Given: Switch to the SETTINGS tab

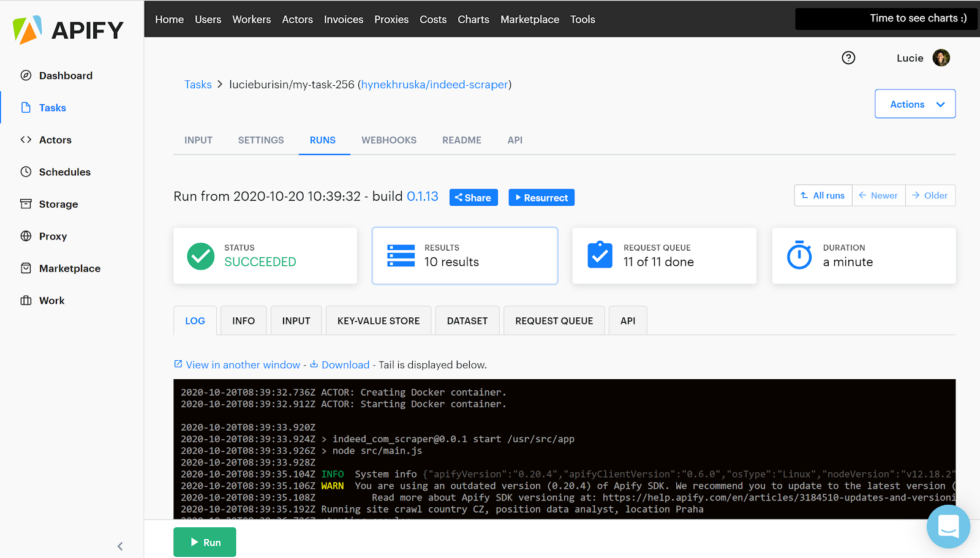Looking at the screenshot, I should (261, 140).
